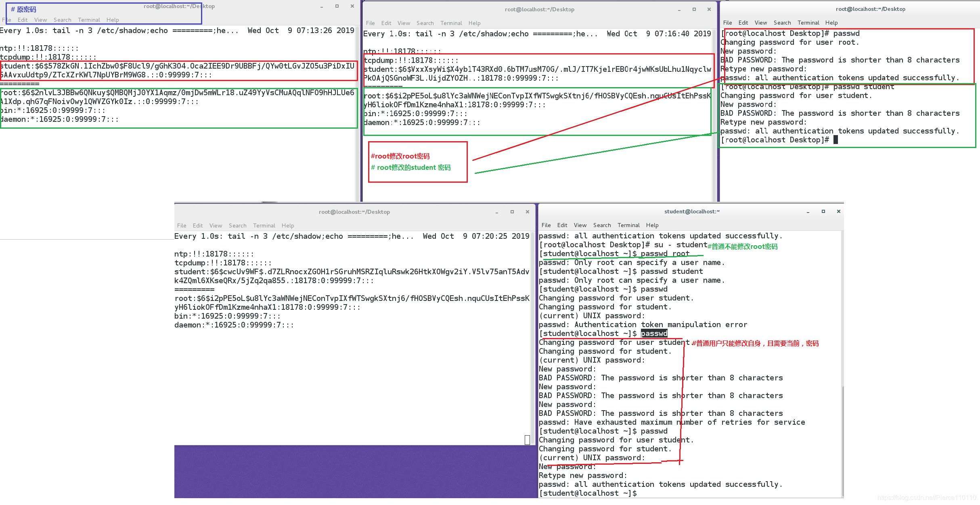Open File menu in top-right terminal
Screen dimensions: 980x505
point(727,23)
